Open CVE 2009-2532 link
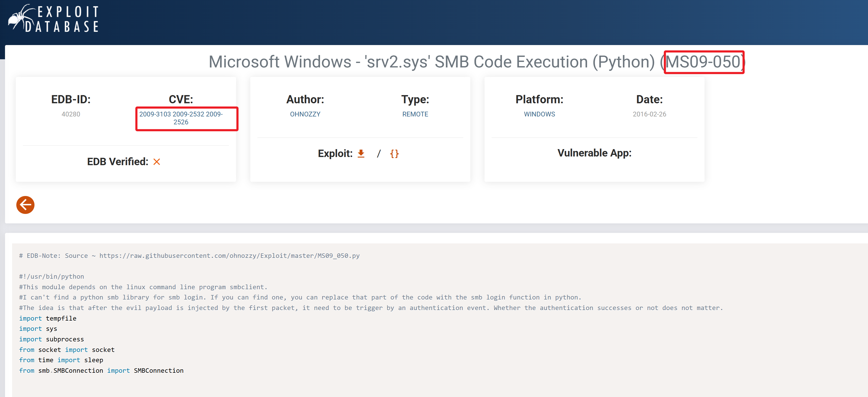This screenshot has width=868, height=397. click(188, 114)
